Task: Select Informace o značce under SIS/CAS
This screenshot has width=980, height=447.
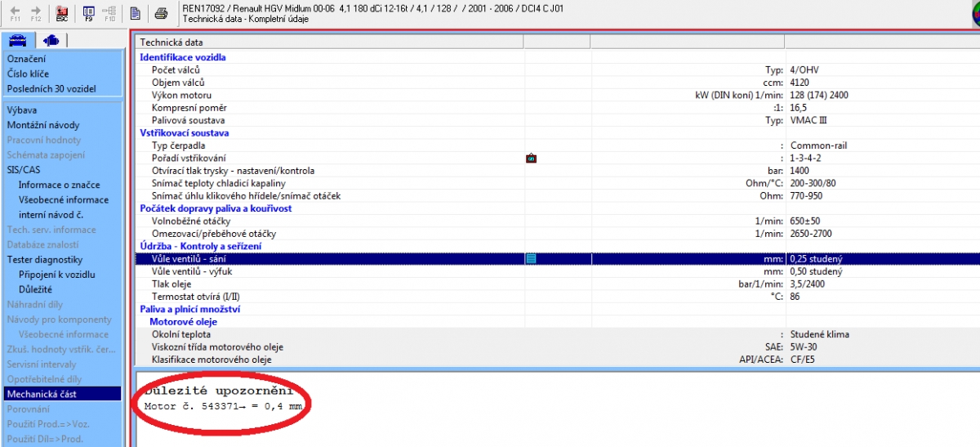Action: click(57, 185)
